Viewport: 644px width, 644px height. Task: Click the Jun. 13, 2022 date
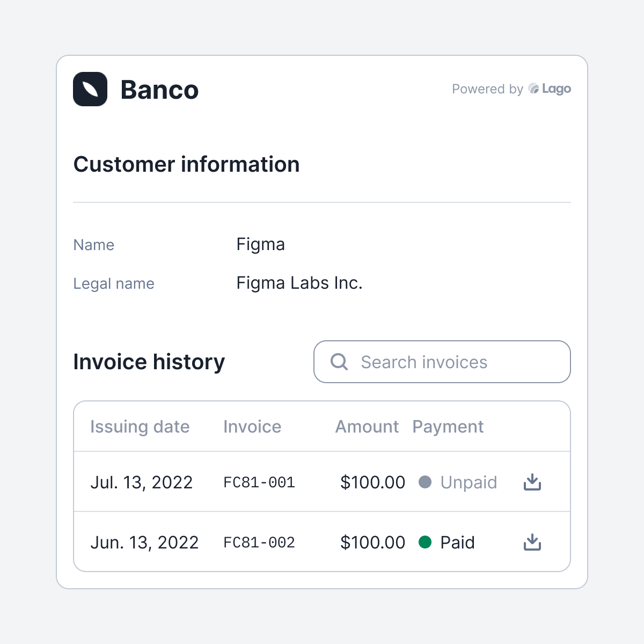point(144,543)
